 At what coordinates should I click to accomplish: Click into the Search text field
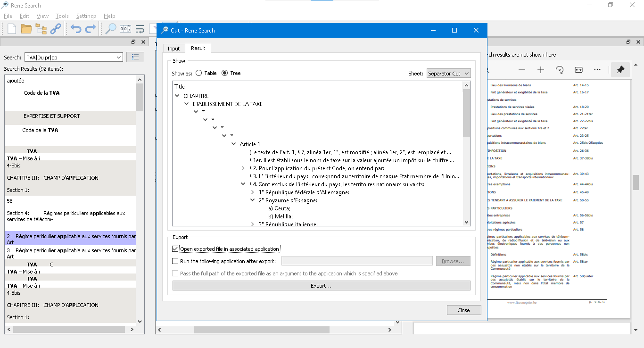coord(69,58)
